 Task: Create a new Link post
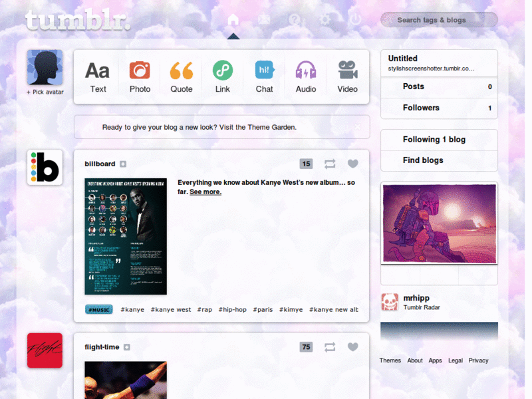point(223,77)
